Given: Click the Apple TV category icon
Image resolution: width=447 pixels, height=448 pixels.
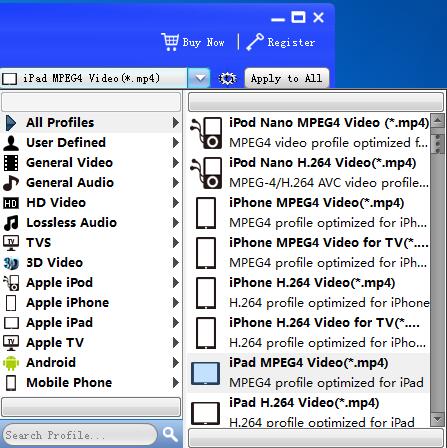Looking at the screenshot, I should 11,343.
